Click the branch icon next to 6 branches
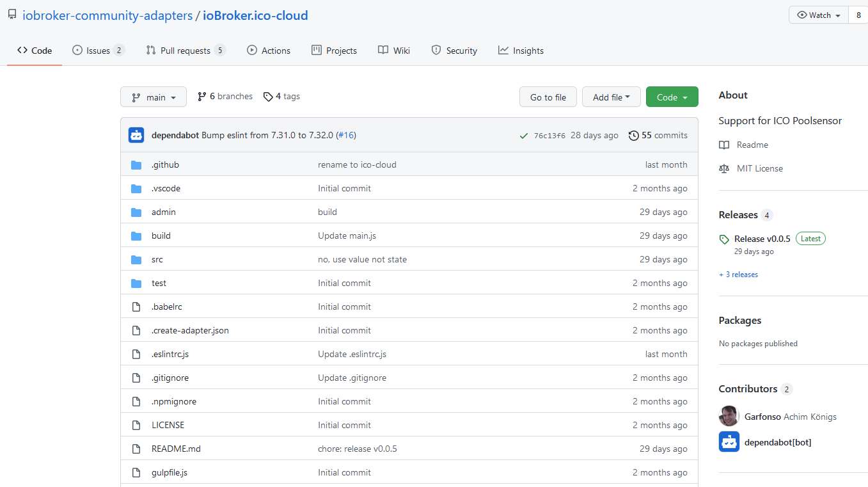The height and width of the screenshot is (487, 868). (x=202, y=97)
